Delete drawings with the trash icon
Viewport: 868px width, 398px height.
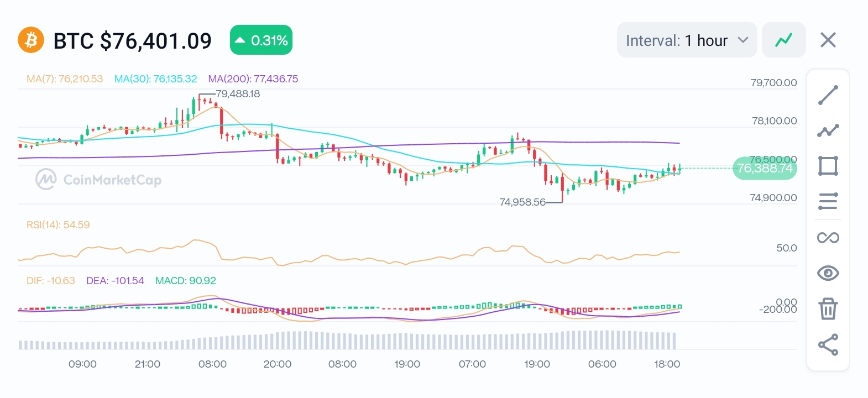(828, 308)
